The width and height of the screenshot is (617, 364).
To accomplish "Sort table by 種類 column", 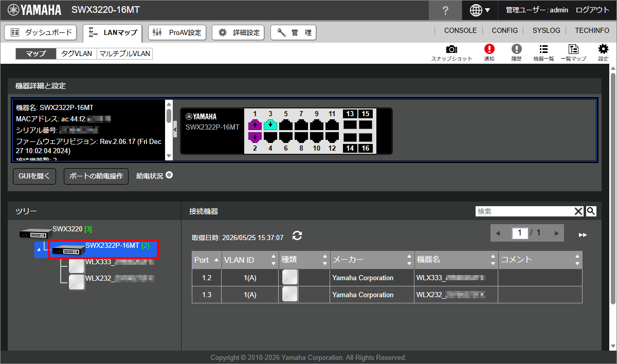I will (x=304, y=260).
